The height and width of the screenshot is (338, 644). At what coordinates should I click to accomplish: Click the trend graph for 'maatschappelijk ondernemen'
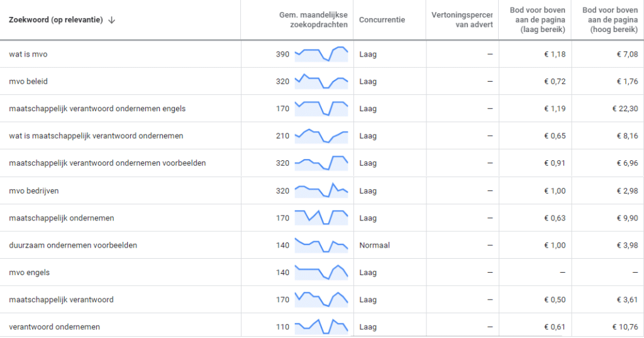tap(321, 218)
